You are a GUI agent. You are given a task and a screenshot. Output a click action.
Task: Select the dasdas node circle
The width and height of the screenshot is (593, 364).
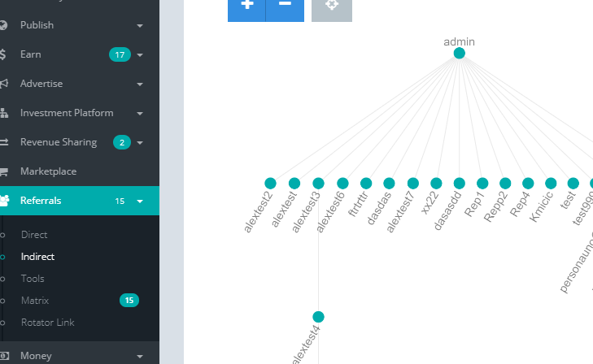click(x=389, y=184)
